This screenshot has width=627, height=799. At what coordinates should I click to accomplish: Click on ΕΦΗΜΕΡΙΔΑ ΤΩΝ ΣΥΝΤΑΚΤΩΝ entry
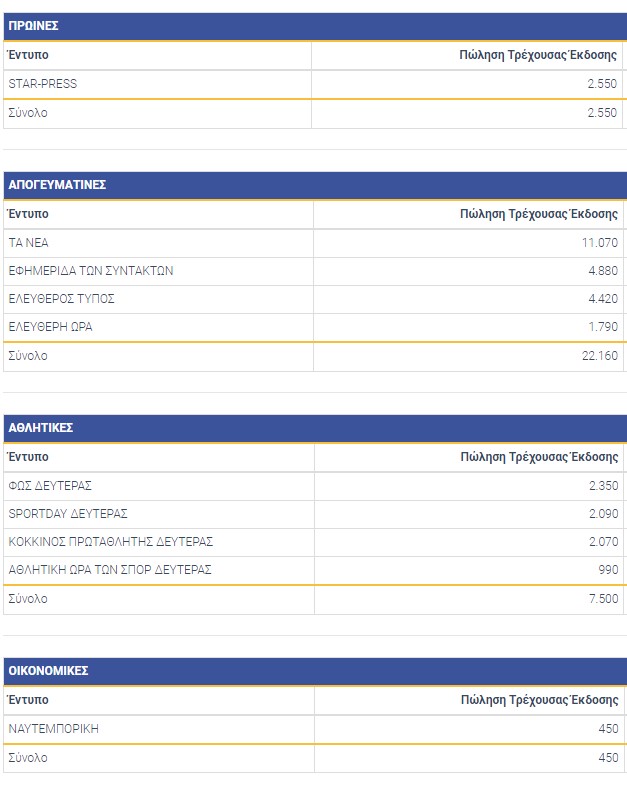click(x=91, y=271)
